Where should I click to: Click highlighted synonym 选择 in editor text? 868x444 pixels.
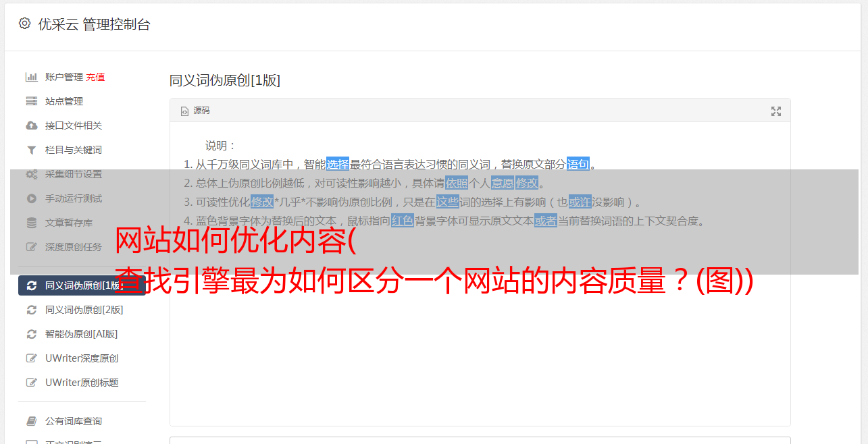click(338, 164)
